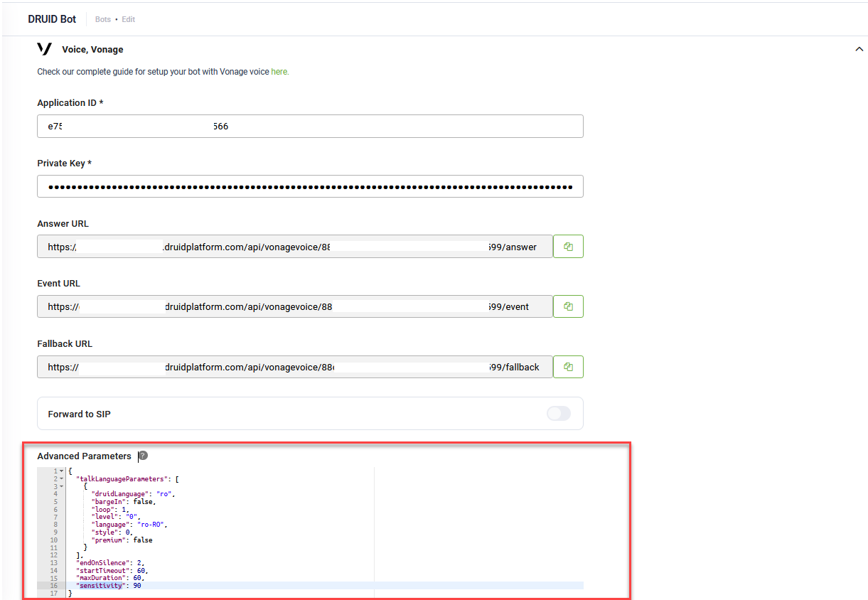Click the "level" key on line 7
The height and width of the screenshot is (600, 868).
[x=105, y=517]
